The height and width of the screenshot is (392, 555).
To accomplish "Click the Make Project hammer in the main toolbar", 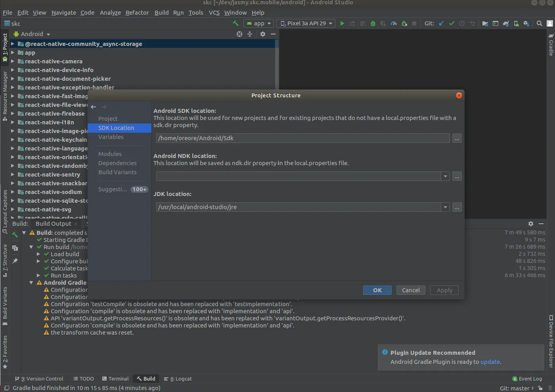I will 235,23.
